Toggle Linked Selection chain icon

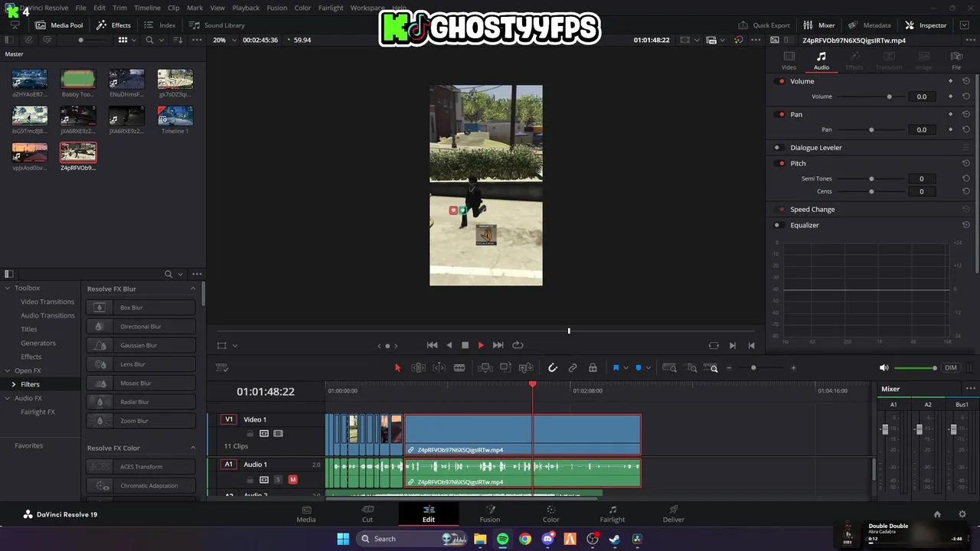573,368
